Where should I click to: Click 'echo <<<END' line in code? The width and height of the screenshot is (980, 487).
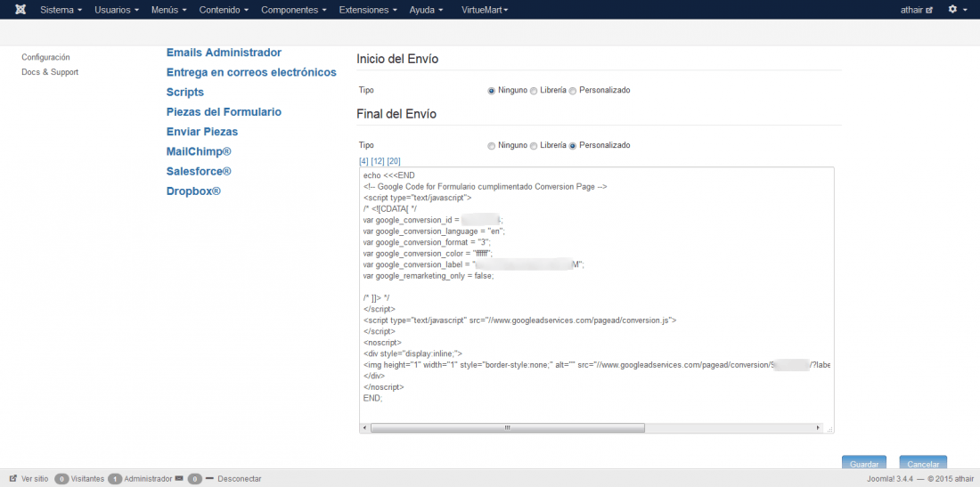click(x=388, y=175)
